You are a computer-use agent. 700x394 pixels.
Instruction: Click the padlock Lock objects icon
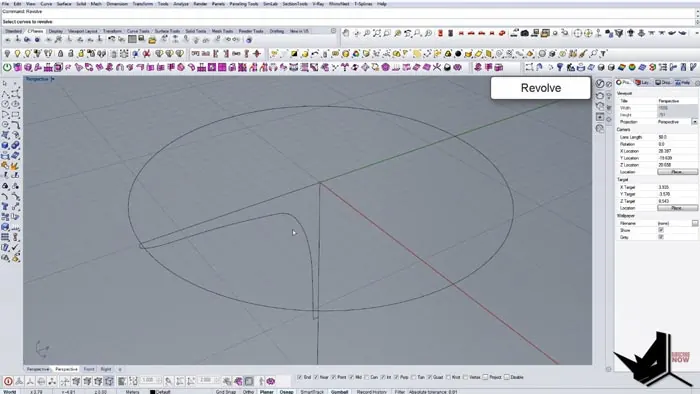pyautogui.click(x=60, y=54)
